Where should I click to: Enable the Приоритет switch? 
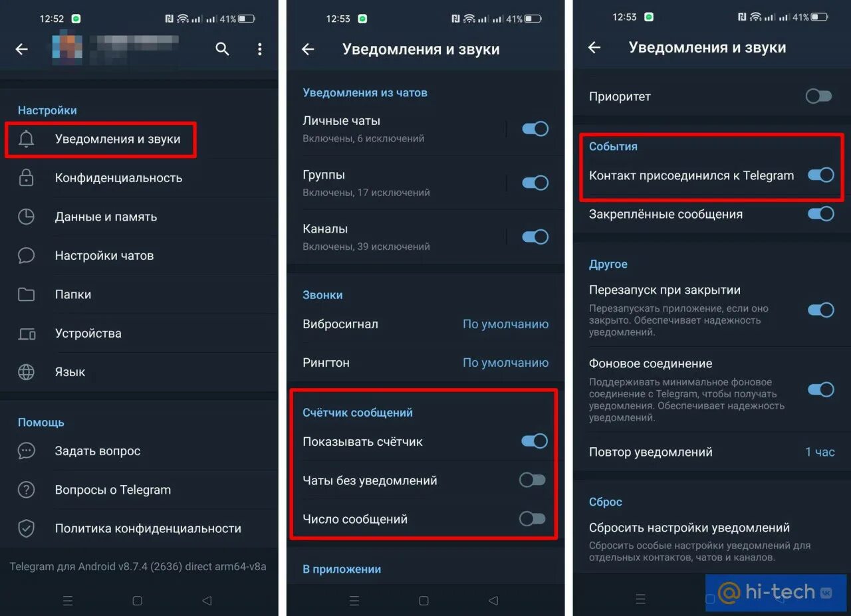pos(818,96)
